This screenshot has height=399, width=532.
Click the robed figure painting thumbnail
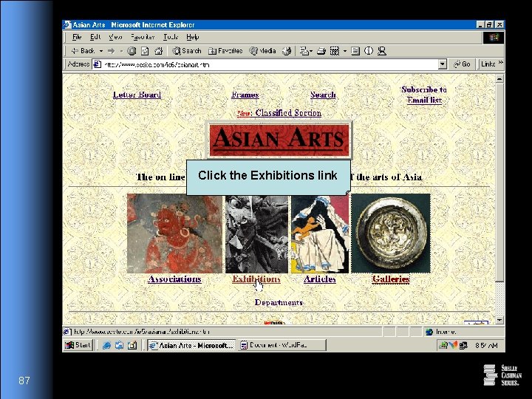pyautogui.click(x=320, y=233)
